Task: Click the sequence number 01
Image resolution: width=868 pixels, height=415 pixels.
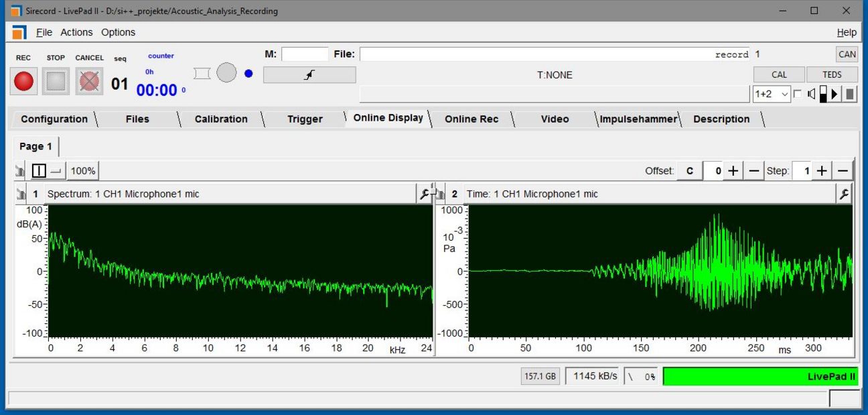Action: [120, 84]
